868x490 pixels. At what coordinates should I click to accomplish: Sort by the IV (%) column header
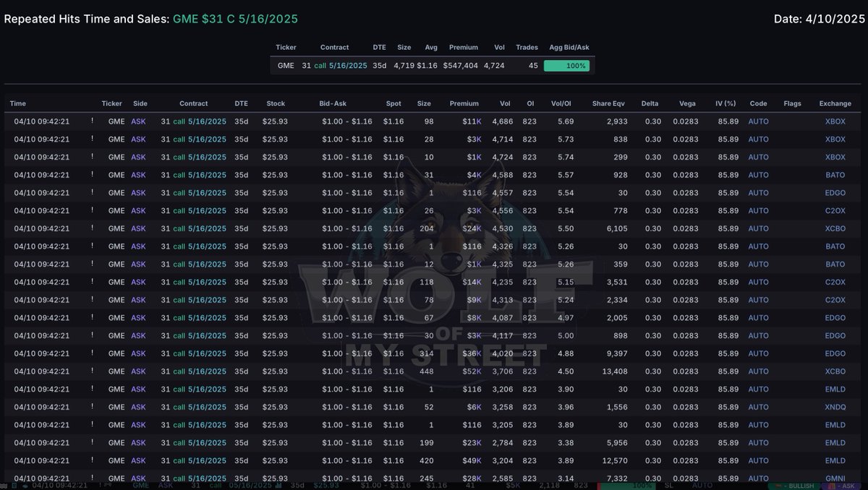725,103
